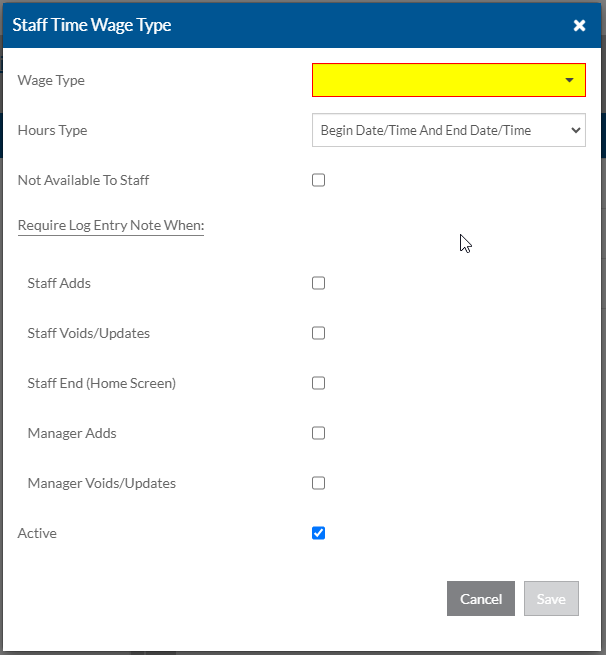
Task: Click the Active label text
Action: [x=37, y=533]
